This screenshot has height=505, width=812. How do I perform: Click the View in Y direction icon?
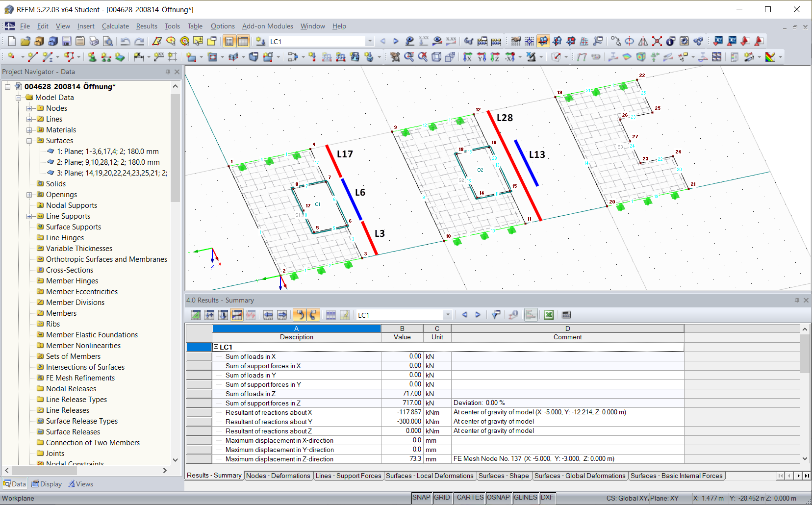[x=482, y=57]
